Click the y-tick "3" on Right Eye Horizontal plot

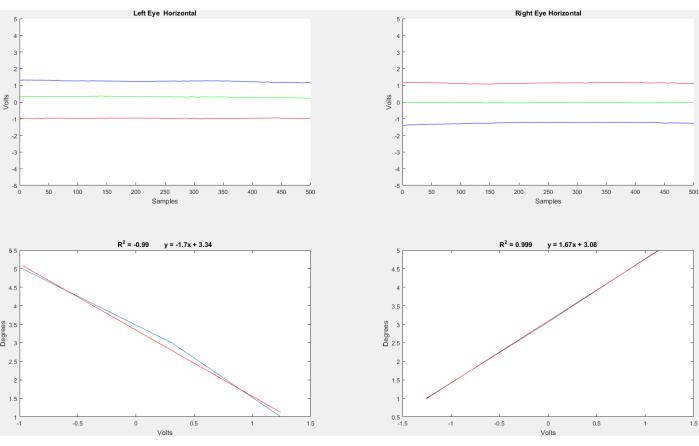(x=398, y=53)
